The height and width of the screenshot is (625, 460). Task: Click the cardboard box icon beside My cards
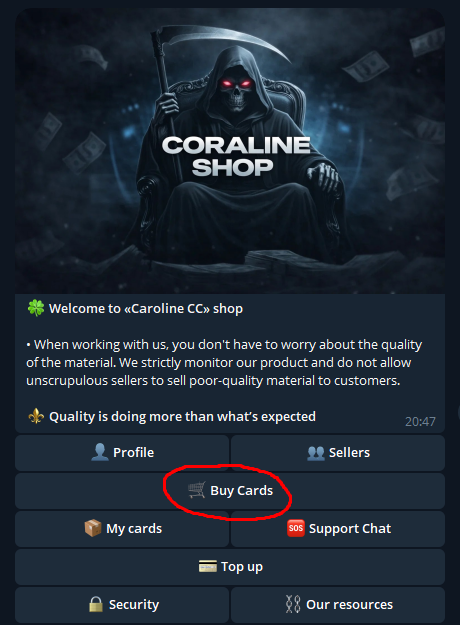(x=93, y=528)
